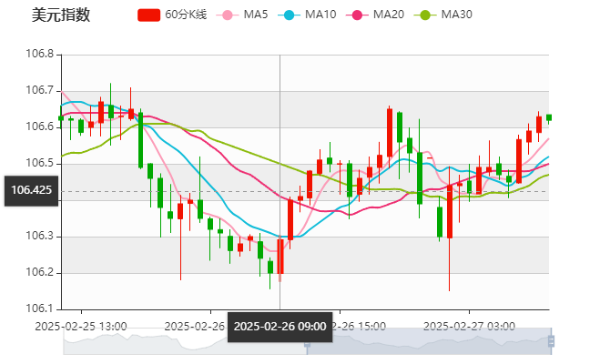610x364 pixels.
Task: Click the 2025-02-27 03:00 time axis label
Action: pos(471,325)
